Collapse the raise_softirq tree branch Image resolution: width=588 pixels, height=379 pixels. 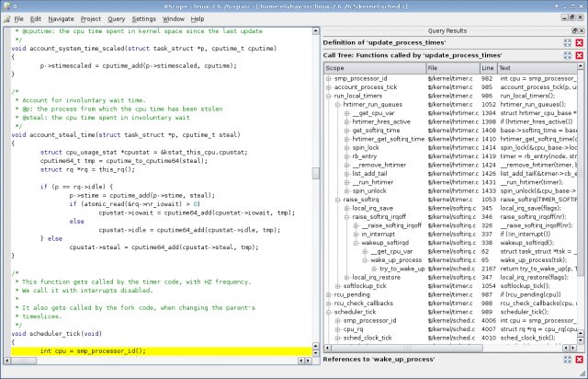(x=336, y=200)
